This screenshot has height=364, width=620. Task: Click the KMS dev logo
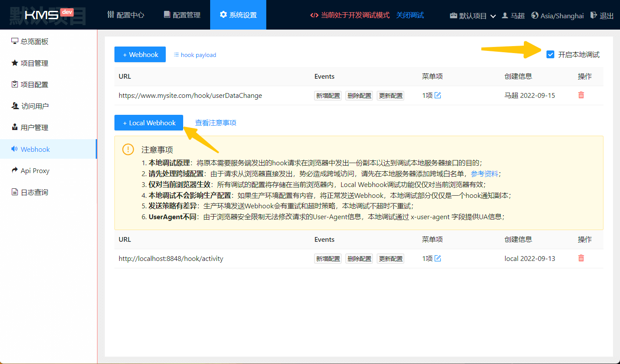pyautogui.click(x=48, y=15)
